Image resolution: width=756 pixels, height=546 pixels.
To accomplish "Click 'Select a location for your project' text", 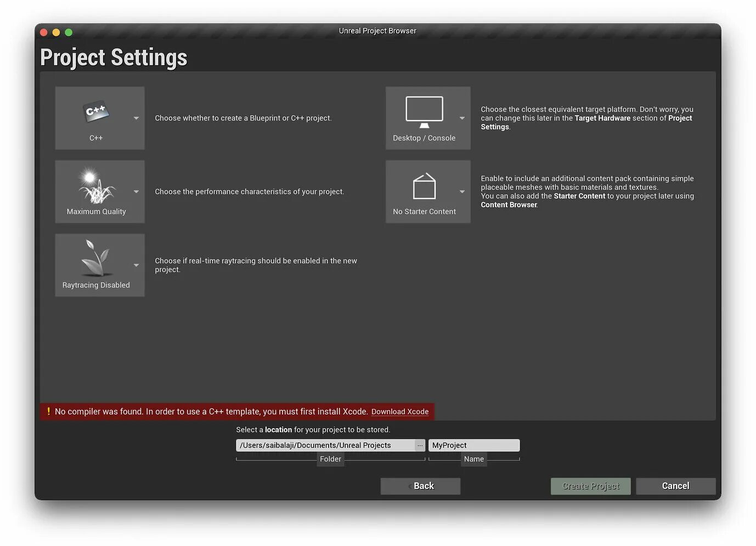I will (313, 430).
